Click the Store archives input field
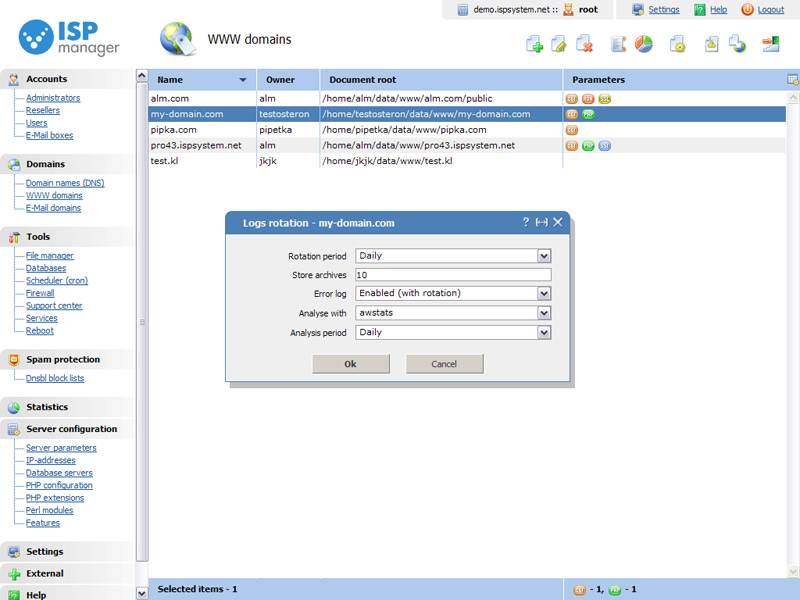The image size is (800, 600). click(x=453, y=275)
